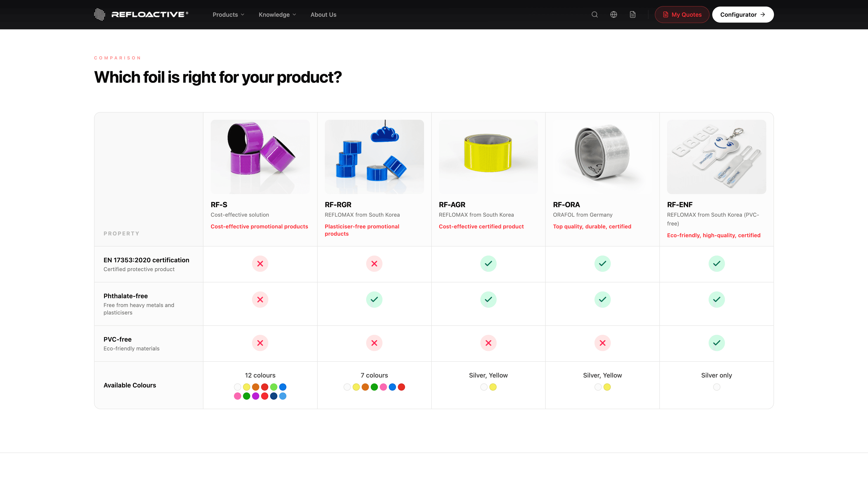The image size is (868, 488).
Task: Pick the yellow swatch under 7 colours
Action: click(x=356, y=387)
